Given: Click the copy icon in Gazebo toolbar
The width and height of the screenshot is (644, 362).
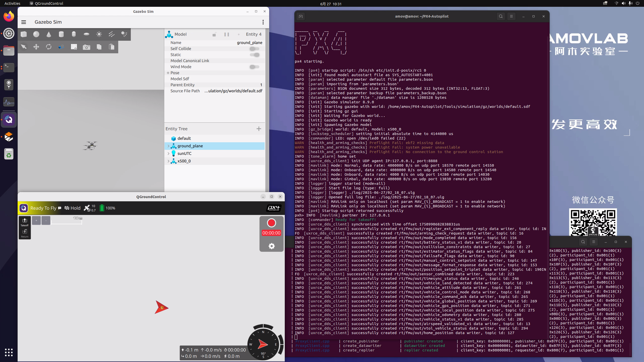Looking at the screenshot, I should point(99,47).
